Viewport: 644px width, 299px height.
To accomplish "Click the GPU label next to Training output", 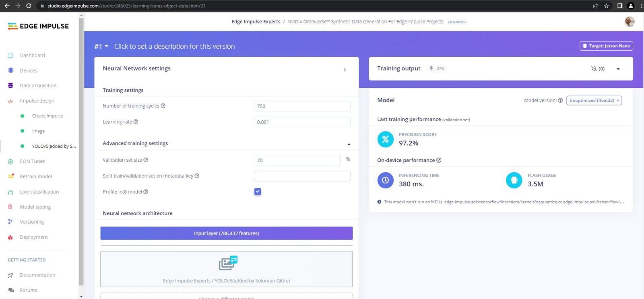I will (440, 69).
